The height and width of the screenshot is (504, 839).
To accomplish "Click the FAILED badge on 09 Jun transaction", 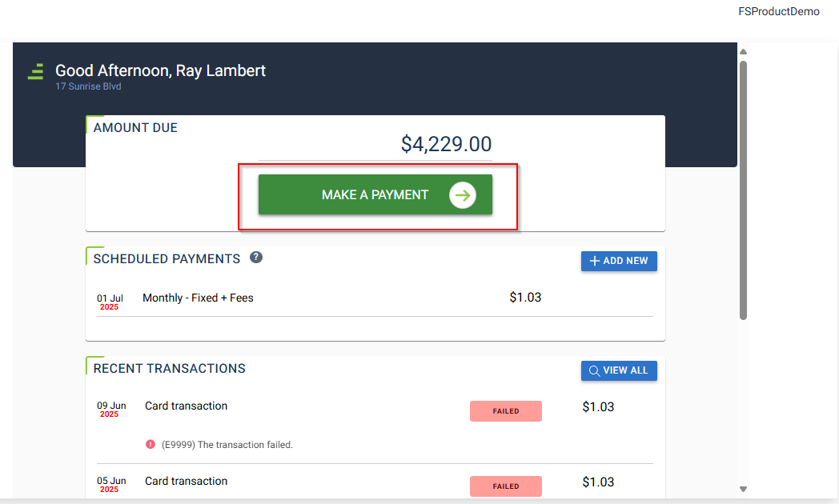I will click(505, 411).
